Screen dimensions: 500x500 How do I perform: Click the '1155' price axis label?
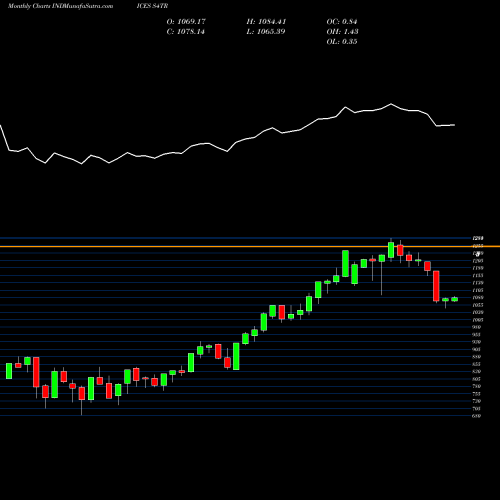pos(478,275)
